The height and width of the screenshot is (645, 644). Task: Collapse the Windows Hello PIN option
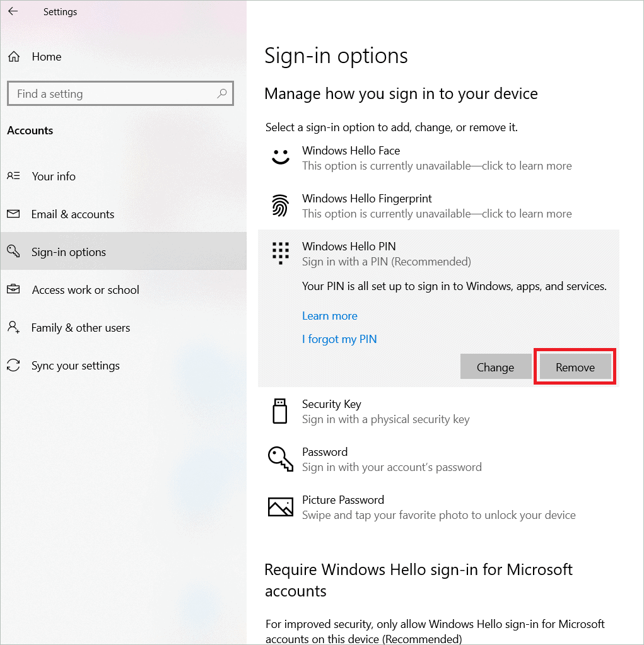[438, 253]
